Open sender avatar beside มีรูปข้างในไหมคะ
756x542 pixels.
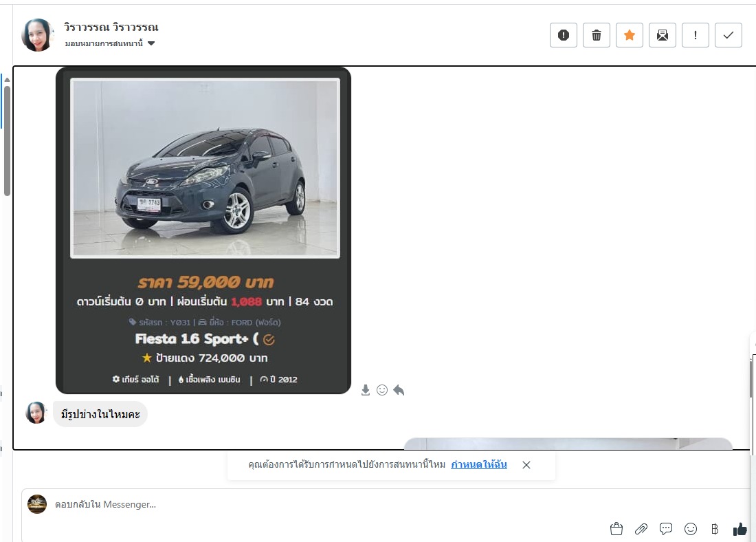coord(36,413)
